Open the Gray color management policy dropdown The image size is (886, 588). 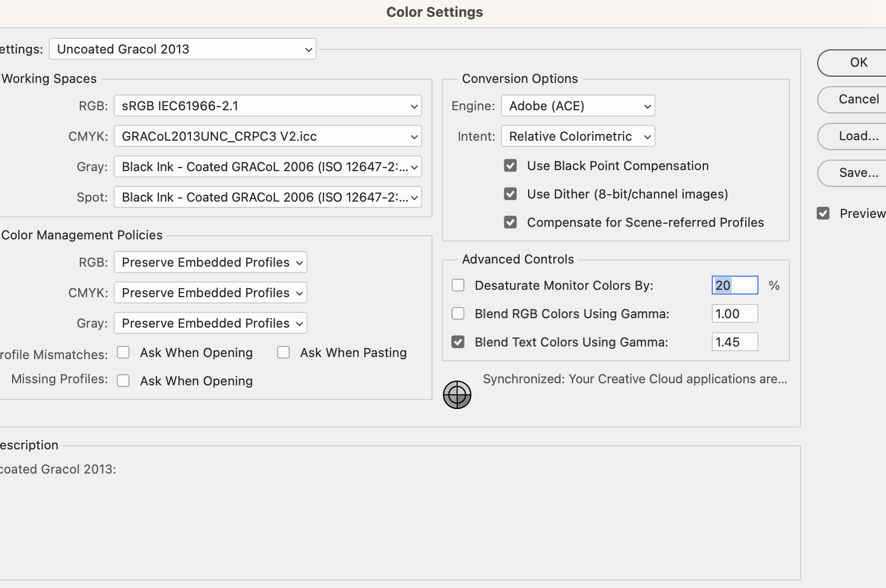tap(210, 323)
